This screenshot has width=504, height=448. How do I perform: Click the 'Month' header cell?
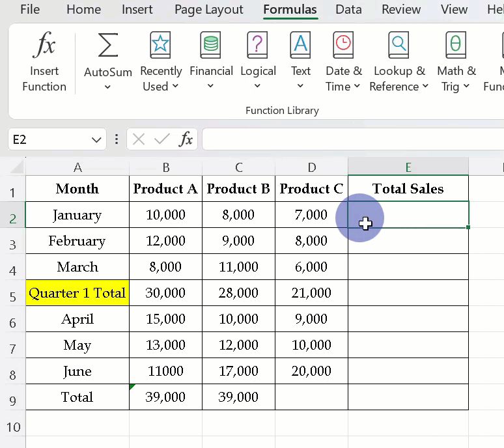point(77,189)
